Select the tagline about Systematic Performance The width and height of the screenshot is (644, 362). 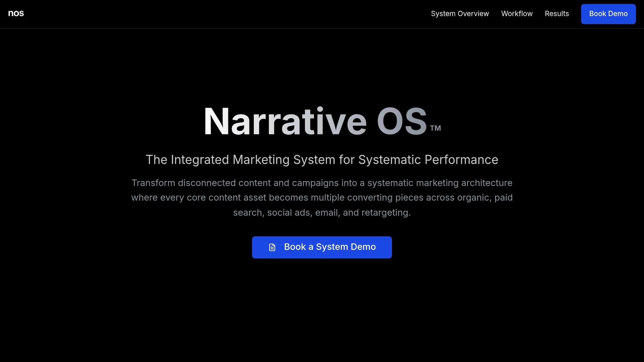tap(322, 160)
